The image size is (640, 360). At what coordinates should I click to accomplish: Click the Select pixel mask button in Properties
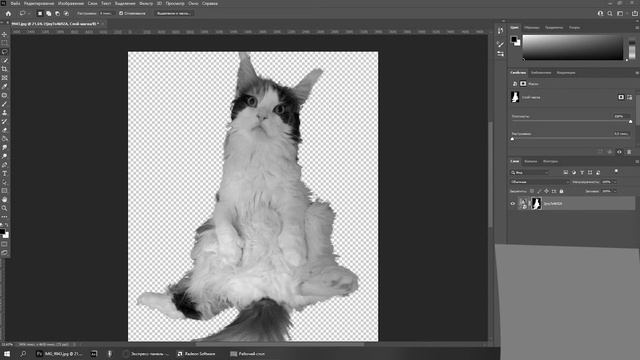tap(621, 97)
